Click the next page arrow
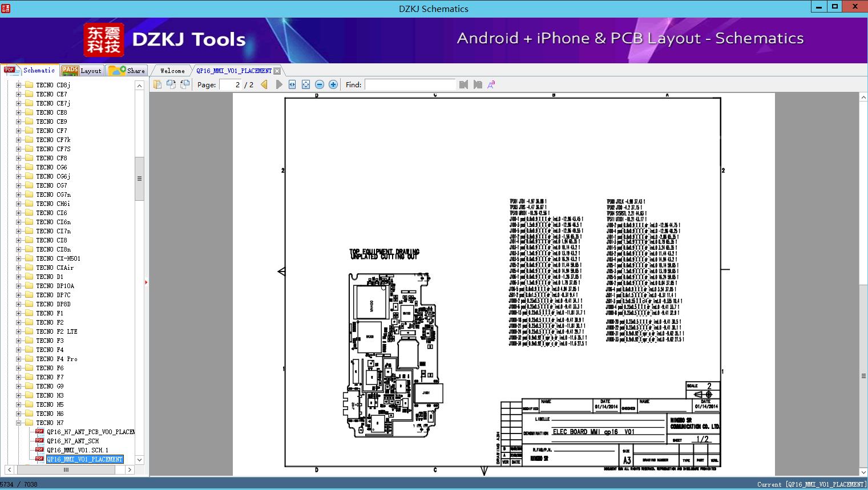Image resolution: width=868 pixels, height=490 pixels. [278, 84]
